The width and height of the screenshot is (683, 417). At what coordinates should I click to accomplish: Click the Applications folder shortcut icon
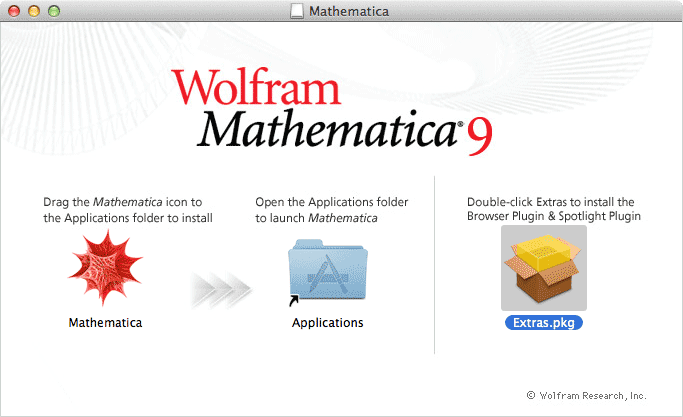[x=328, y=271]
